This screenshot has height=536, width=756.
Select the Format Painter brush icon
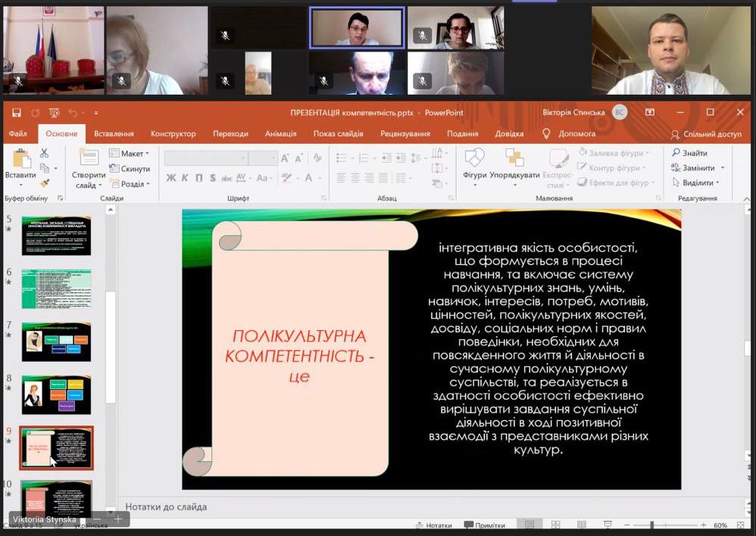click(x=44, y=182)
